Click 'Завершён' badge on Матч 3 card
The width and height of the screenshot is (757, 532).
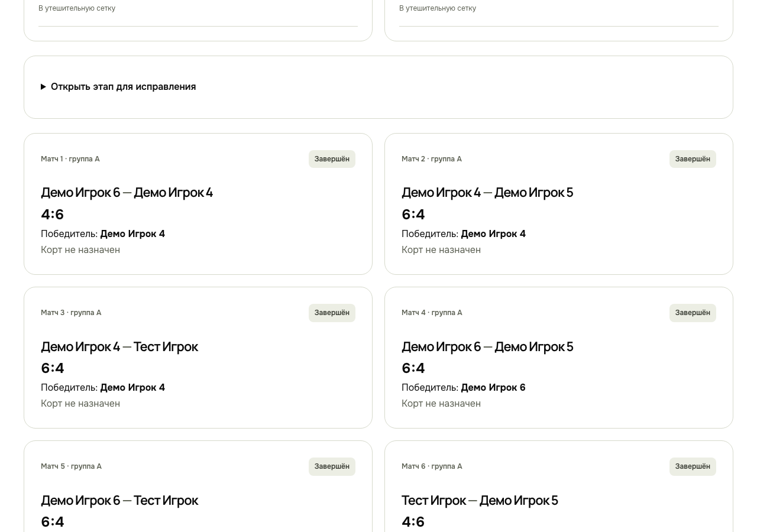pos(332,313)
